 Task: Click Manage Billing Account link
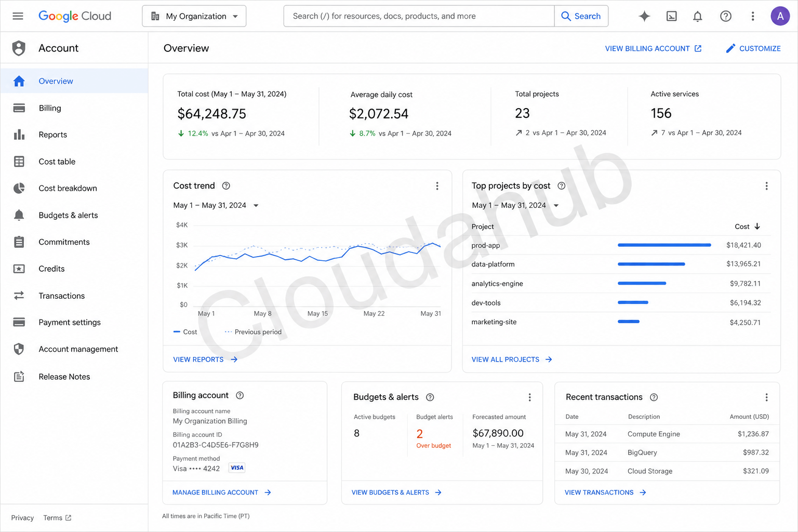[x=222, y=493]
